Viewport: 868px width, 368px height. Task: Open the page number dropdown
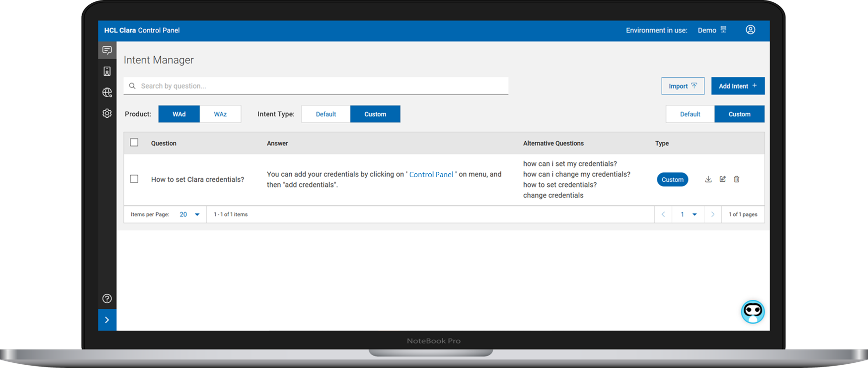pyautogui.click(x=688, y=214)
